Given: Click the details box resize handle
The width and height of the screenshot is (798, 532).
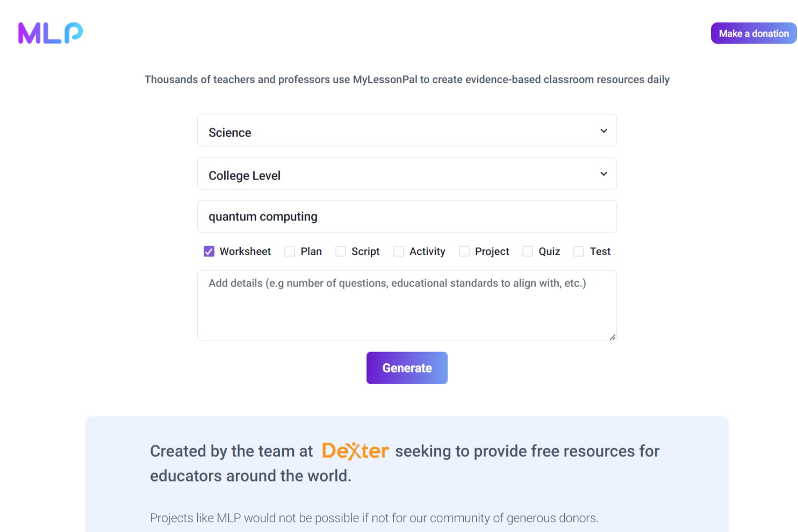Looking at the screenshot, I should tap(612, 337).
